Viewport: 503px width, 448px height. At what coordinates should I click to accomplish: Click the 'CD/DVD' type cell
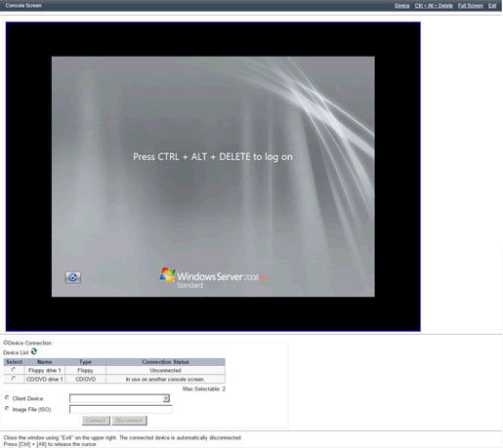(85, 379)
